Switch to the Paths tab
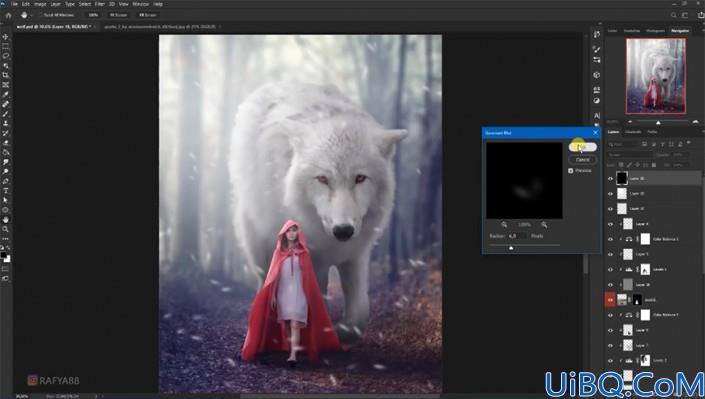 point(652,132)
